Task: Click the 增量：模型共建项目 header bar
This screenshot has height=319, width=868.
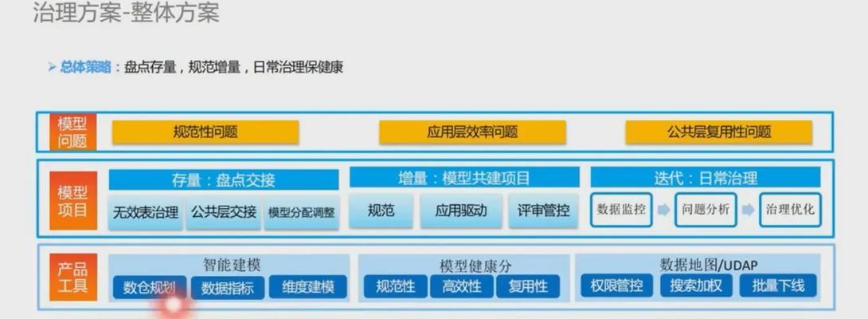Action: pyautogui.click(x=464, y=178)
